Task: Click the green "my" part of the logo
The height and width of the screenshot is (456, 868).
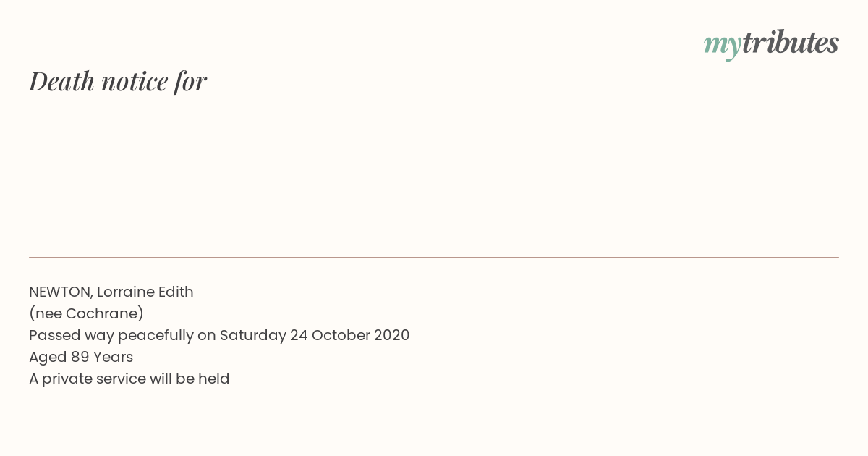Action: (x=723, y=46)
